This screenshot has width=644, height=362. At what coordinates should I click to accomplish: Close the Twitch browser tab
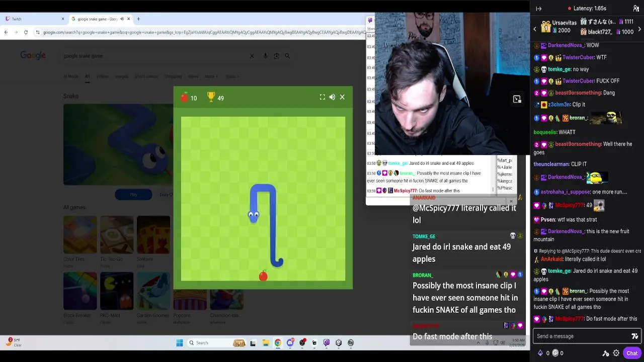[63, 19]
